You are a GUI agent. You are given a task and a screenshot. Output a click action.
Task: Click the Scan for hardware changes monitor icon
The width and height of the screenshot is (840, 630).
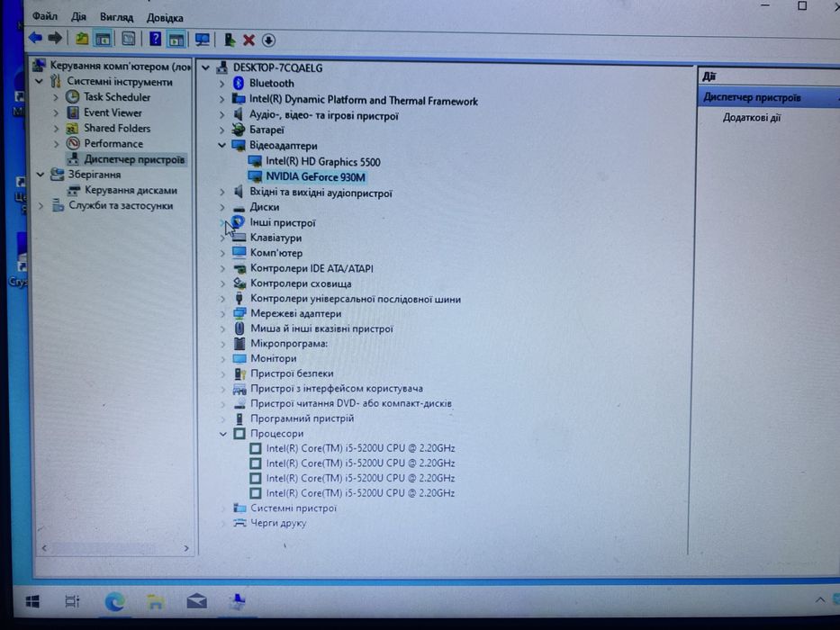click(x=202, y=39)
